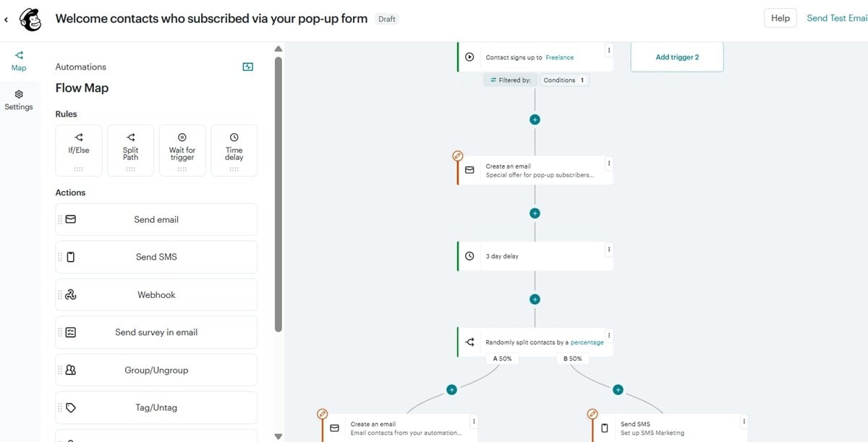Select the Time delay rule
The width and height of the screenshot is (868, 442).
(x=234, y=150)
